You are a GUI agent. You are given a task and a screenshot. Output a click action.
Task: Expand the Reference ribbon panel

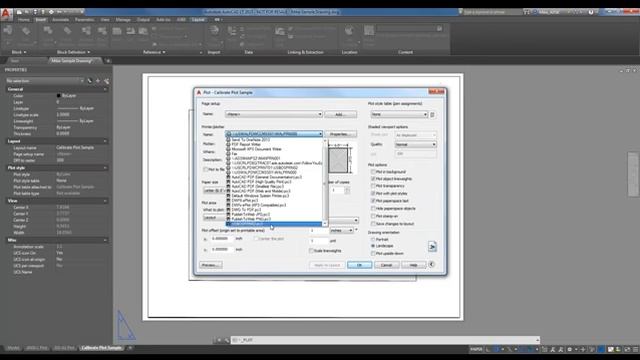point(154,52)
